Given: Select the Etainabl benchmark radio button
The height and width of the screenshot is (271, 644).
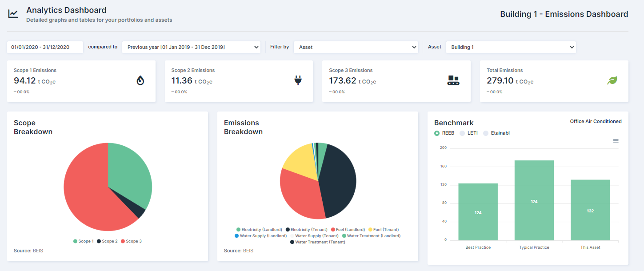Looking at the screenshot, I should click(x=486, y=133).
